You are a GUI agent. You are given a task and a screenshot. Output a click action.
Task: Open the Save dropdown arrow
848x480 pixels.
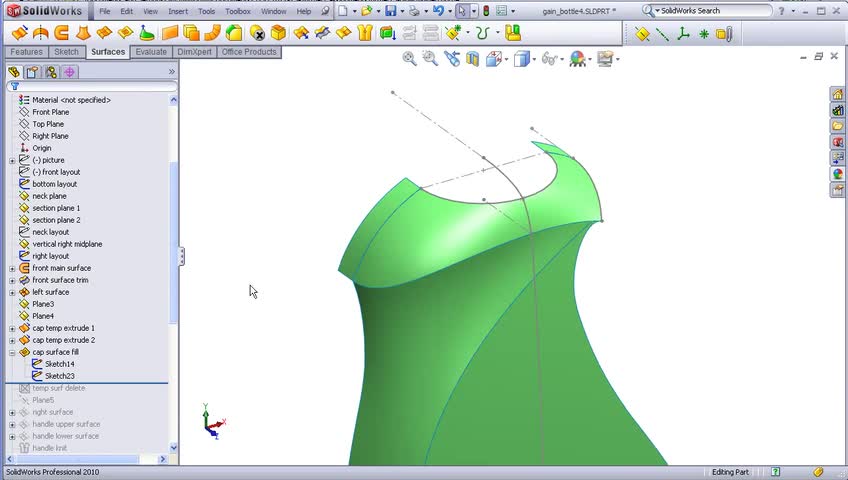[x=402, y=11]
